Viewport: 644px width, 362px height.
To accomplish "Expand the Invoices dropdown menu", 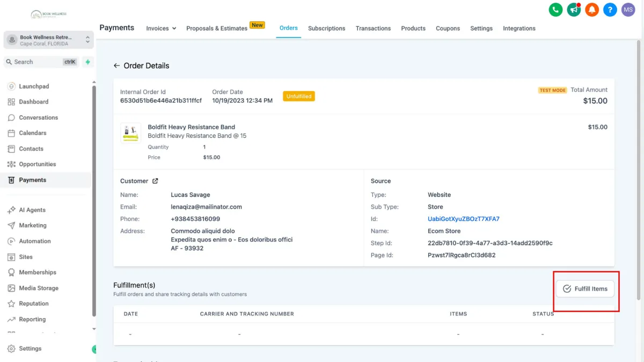I will coord(161,28).
